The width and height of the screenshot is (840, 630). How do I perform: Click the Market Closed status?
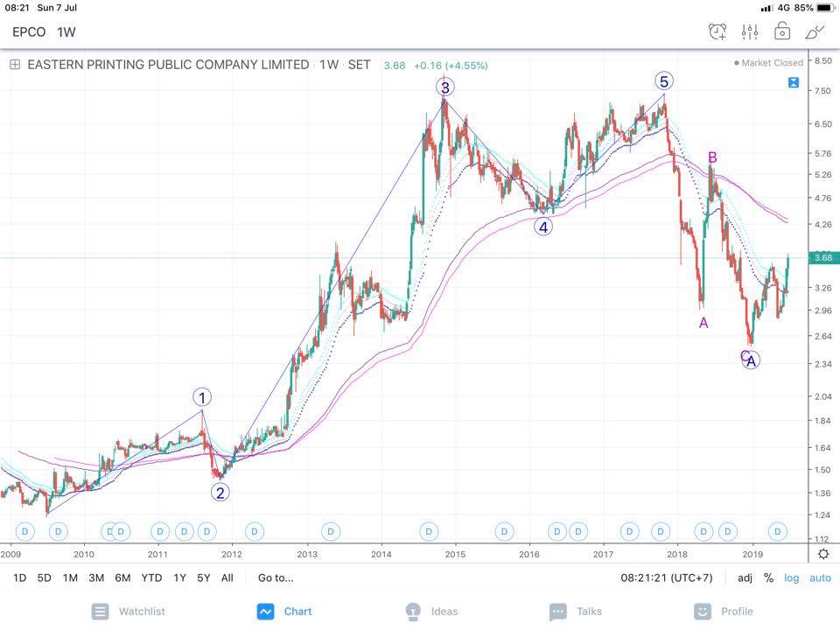769,63
